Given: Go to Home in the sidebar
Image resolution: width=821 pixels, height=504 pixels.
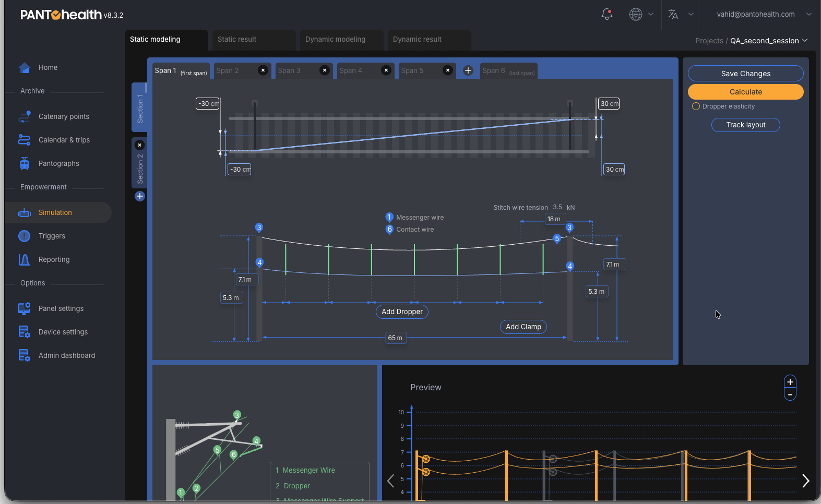Looking at the screenshot, I should (x=48, y=67).
